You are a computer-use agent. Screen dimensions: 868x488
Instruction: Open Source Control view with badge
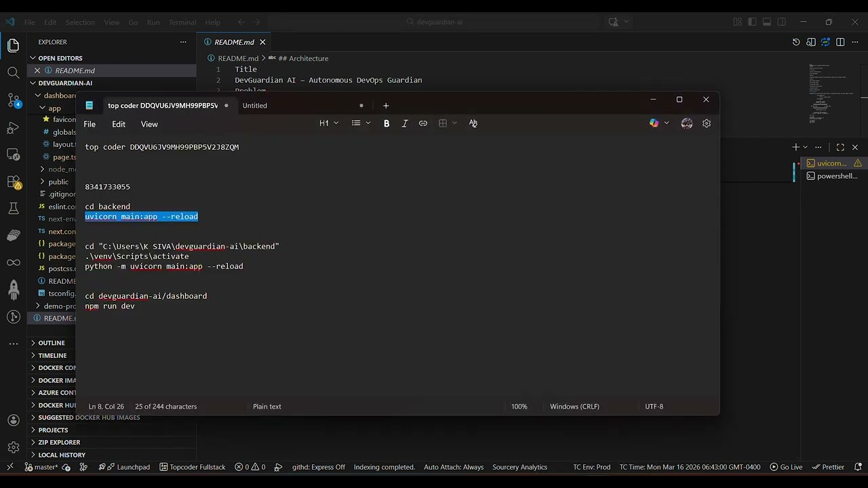pyautogui.click(x=13, y=100)
